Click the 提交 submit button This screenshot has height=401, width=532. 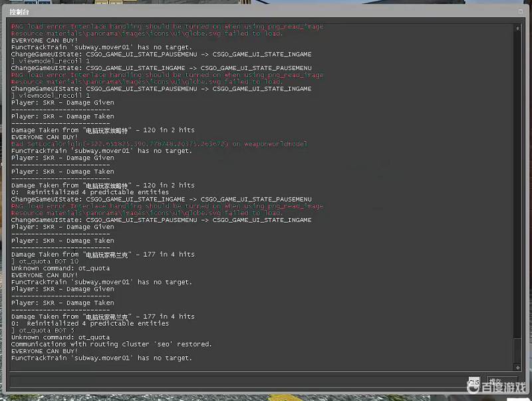(x=502, y=382)
